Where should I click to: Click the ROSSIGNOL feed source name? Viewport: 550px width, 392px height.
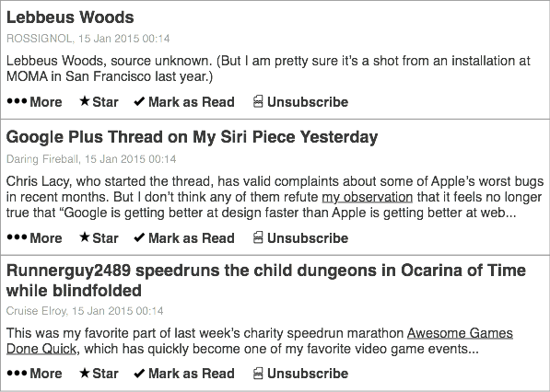coord(39,38)
